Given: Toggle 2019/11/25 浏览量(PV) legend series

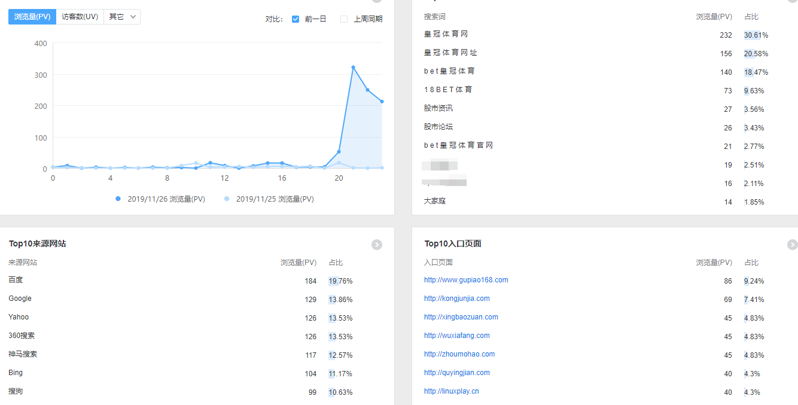Looking at the screenshot, I should 269,199.
